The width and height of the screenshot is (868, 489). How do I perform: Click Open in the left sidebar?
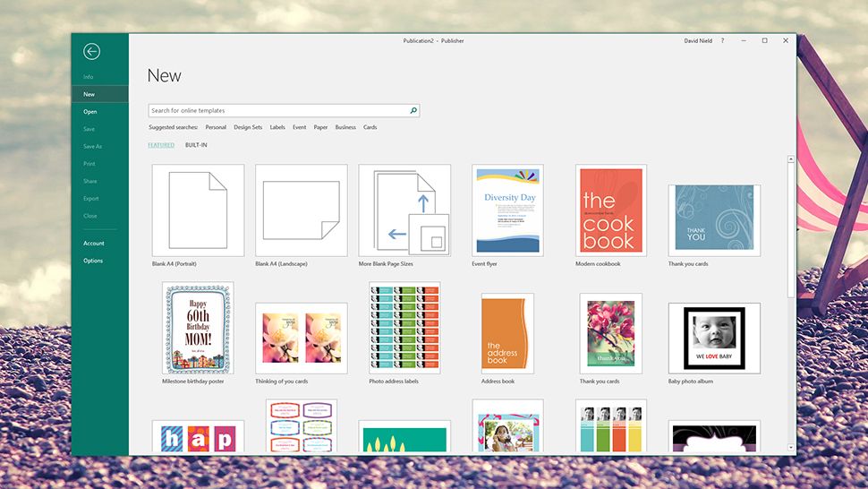(90, 112)
